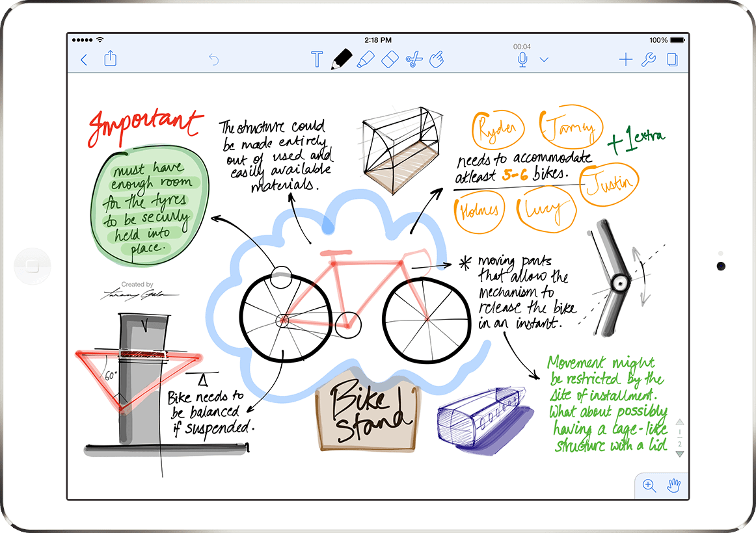
Task: Navigate back with the back chevron
Action: tap(83, 58)
